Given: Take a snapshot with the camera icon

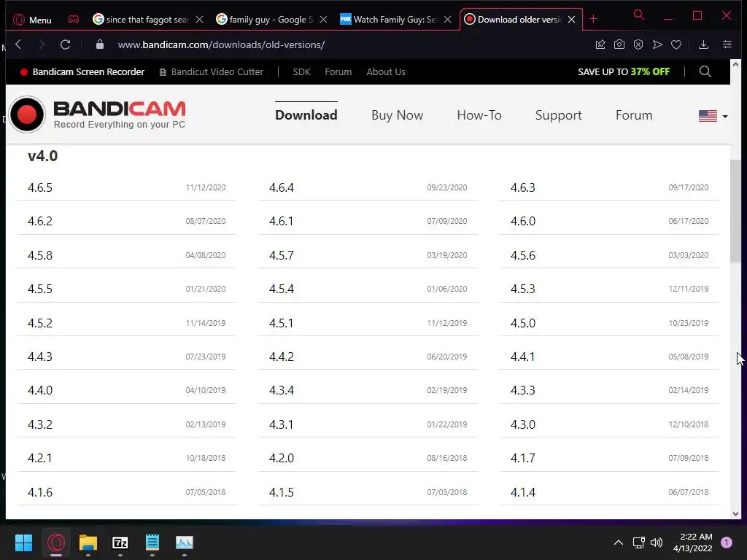Looking at the screenshot, I should click(619, 44).
